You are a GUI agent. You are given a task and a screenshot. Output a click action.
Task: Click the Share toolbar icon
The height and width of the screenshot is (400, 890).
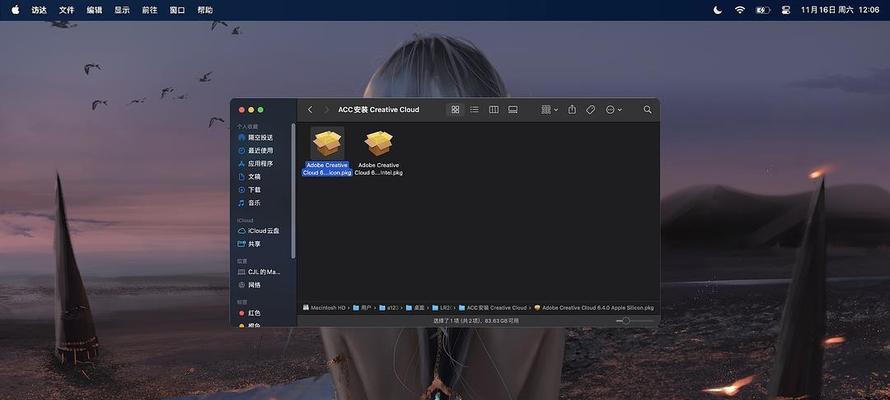(x=572, y=110)
